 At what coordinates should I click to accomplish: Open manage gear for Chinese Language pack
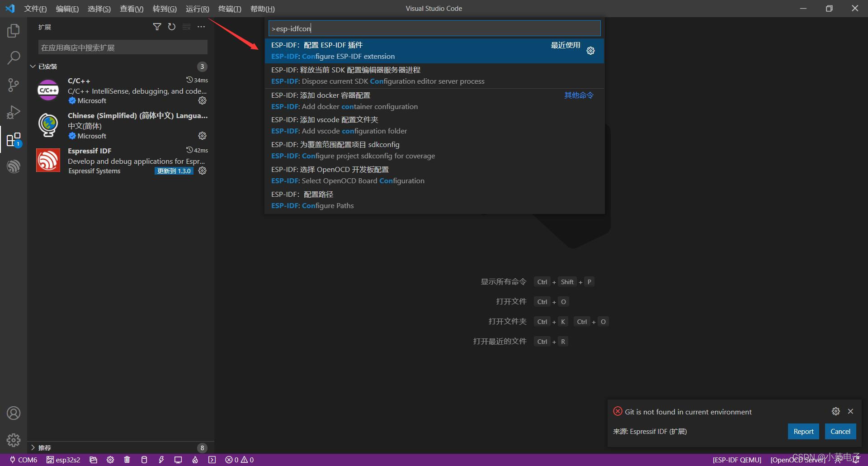click(203, 136)
